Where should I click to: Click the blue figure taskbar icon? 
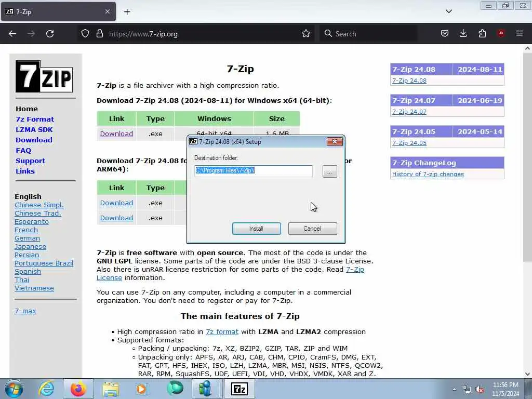click(x=206, y=389)
